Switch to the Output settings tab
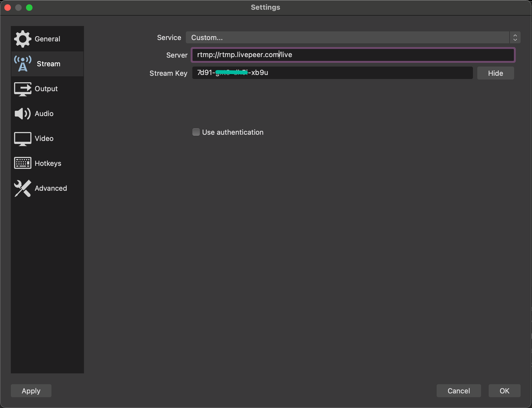The height and width of the screenshot is (408, 532). (46, 89)
